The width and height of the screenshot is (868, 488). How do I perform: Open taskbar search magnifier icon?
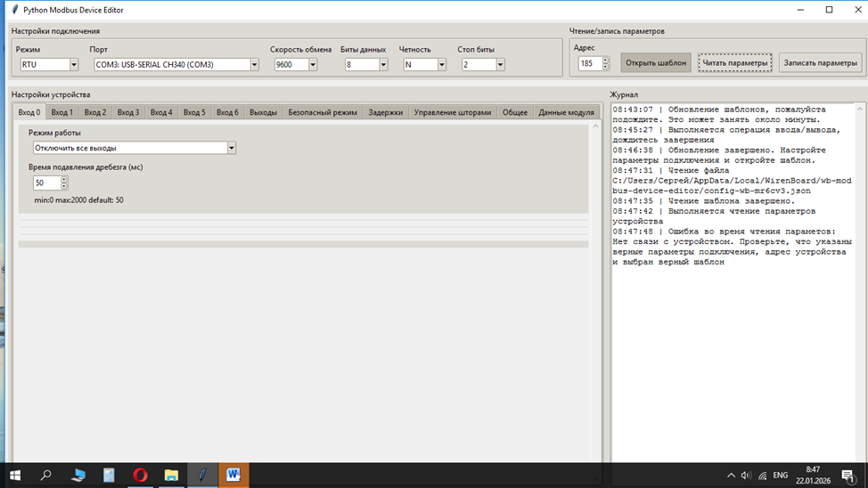click(46, 476)
